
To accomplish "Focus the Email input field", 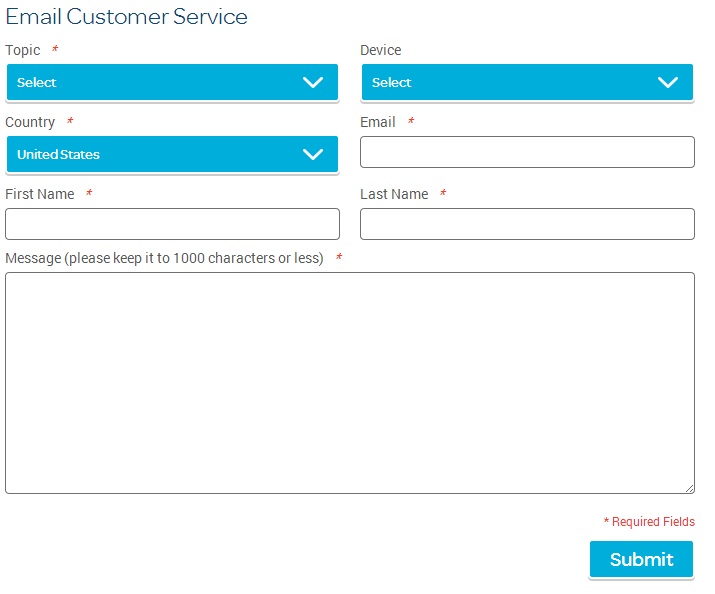I will pyautogui.click(x=527, y=152).
